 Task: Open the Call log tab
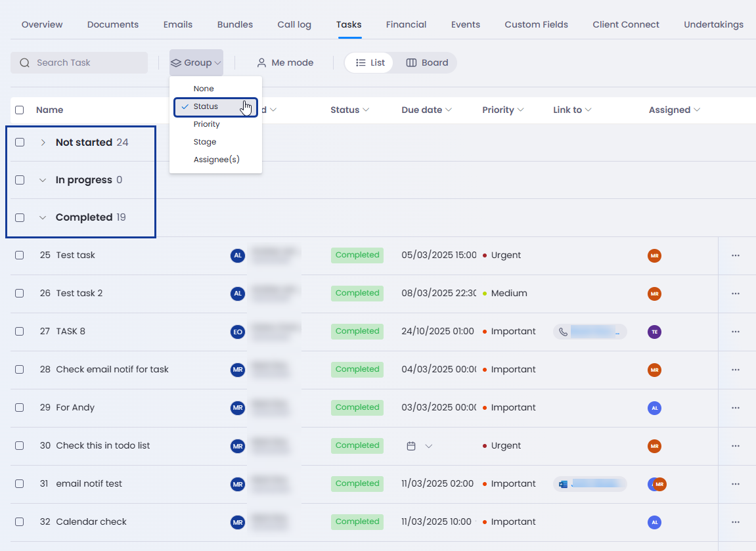[x=294, y=24]
